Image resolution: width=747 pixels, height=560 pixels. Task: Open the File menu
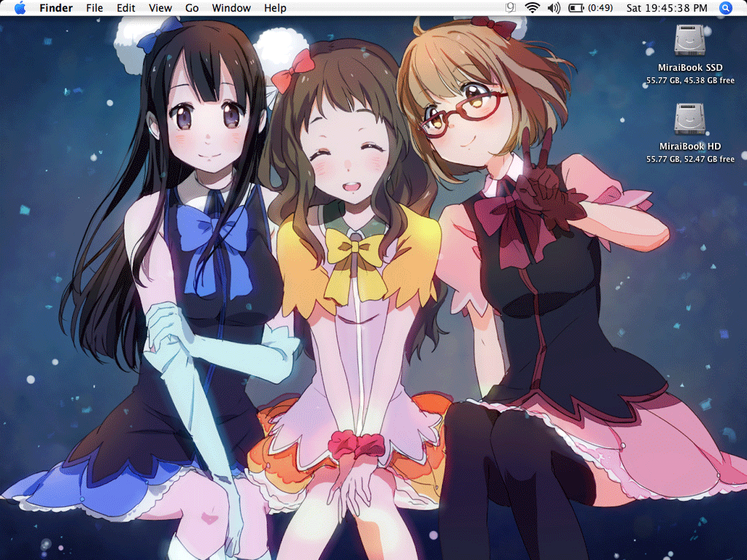pos(94,8)
